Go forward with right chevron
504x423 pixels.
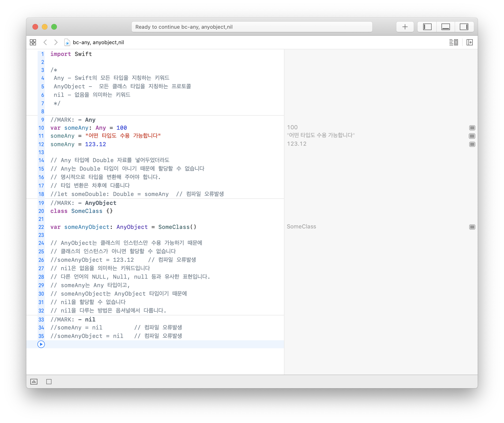(56, 43)
